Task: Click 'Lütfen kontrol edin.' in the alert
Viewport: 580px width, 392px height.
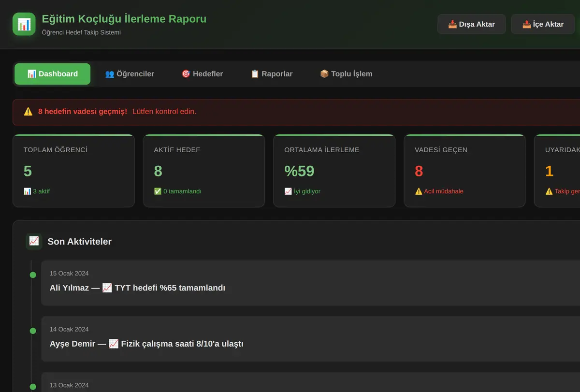Action: (164, 112)
